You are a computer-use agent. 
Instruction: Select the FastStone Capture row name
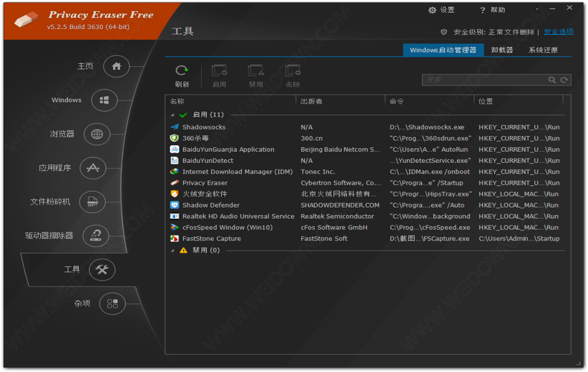click(x=211, y=239)
